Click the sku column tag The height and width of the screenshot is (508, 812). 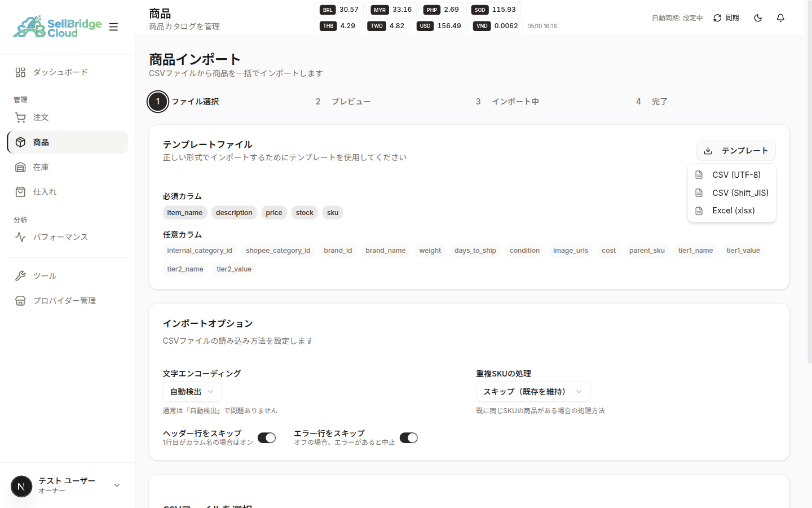[333, 213]
